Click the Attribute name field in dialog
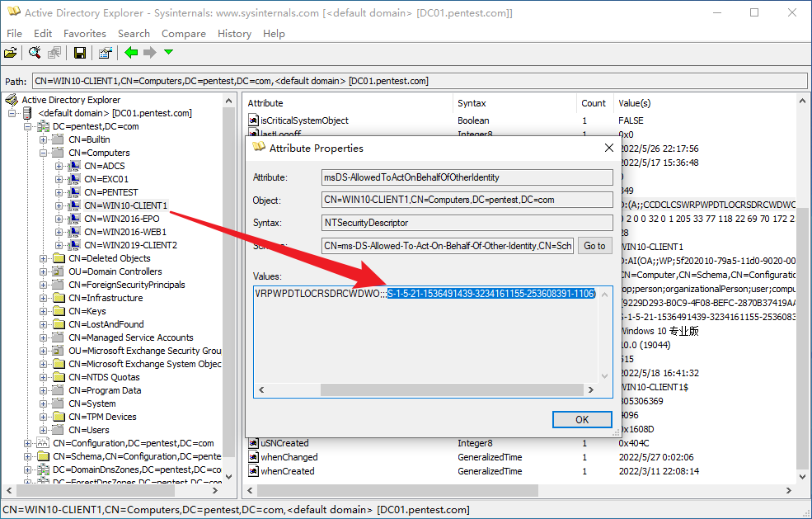 pos(467,177)
